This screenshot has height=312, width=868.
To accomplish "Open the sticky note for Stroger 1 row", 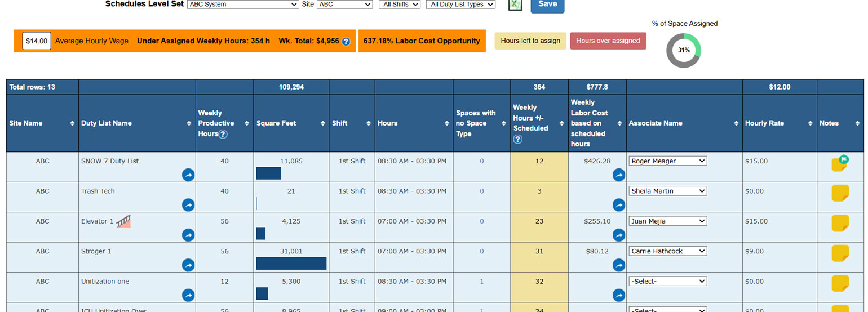I will [840, 253].
